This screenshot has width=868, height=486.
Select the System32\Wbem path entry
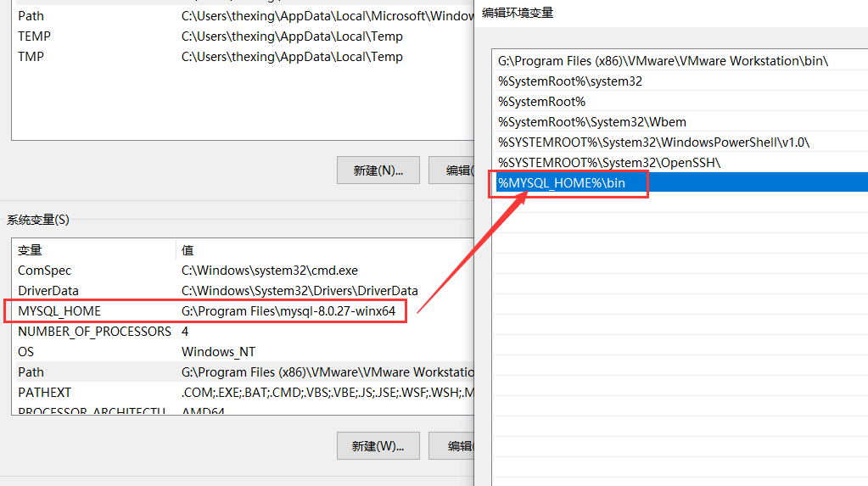[x=680, y=122]
